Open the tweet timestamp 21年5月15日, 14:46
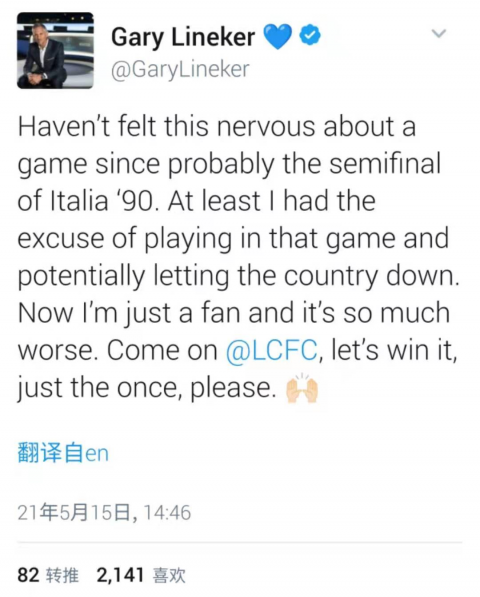480x597 pixels. 104,512
